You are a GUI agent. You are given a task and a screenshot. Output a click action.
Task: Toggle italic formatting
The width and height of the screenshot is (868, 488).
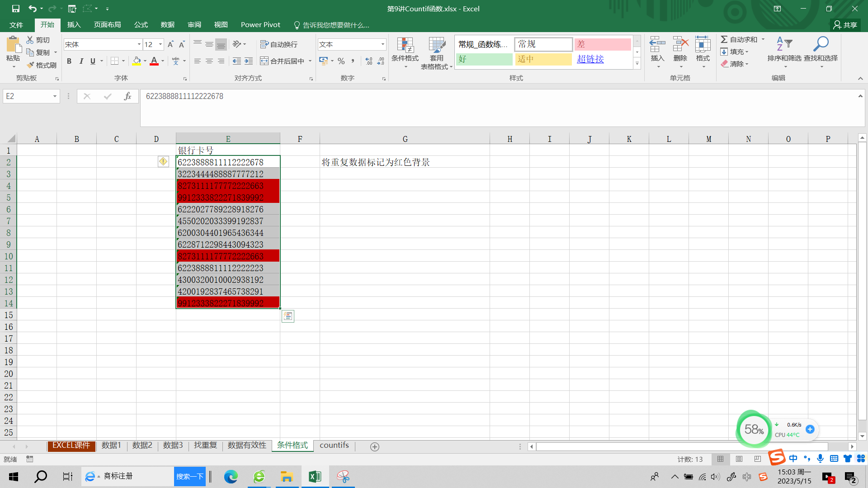(81, 61)
